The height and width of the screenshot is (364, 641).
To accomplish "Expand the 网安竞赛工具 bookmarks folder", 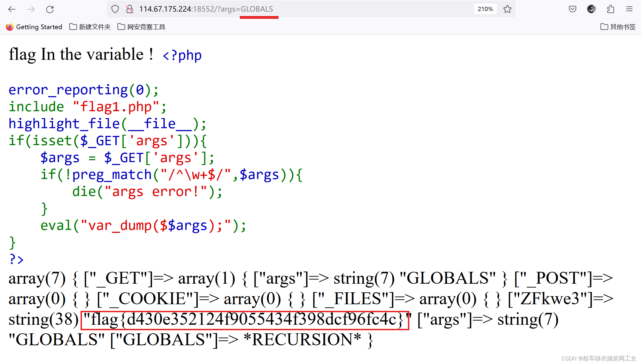I will (x=141, y=27).
